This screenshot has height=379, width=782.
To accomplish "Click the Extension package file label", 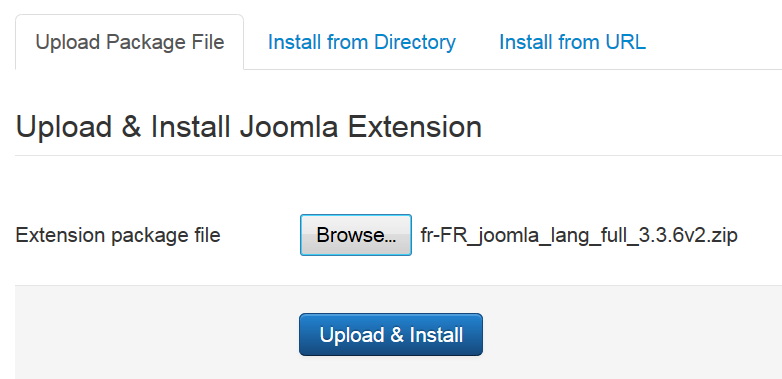I will pos(118,235).
